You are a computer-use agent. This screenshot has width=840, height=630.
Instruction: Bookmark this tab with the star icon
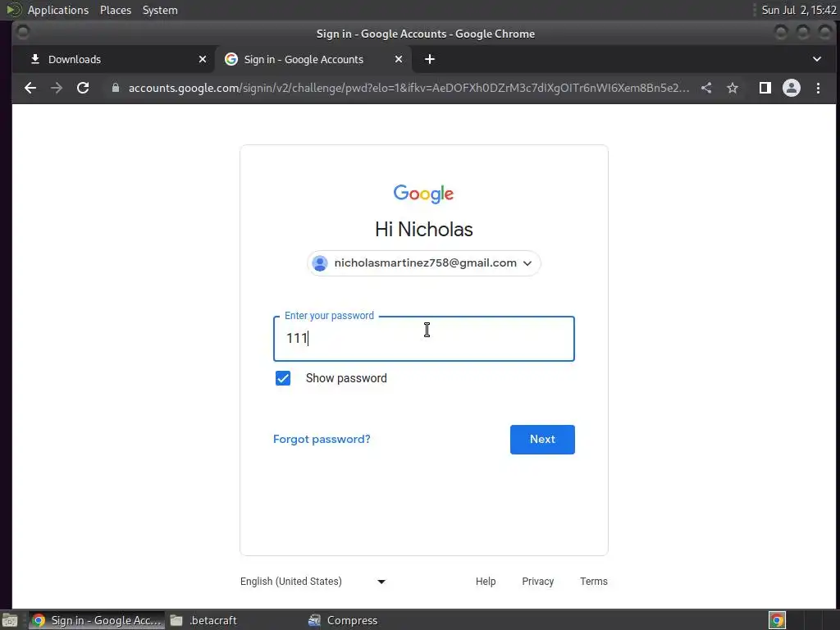click(733, 88)
